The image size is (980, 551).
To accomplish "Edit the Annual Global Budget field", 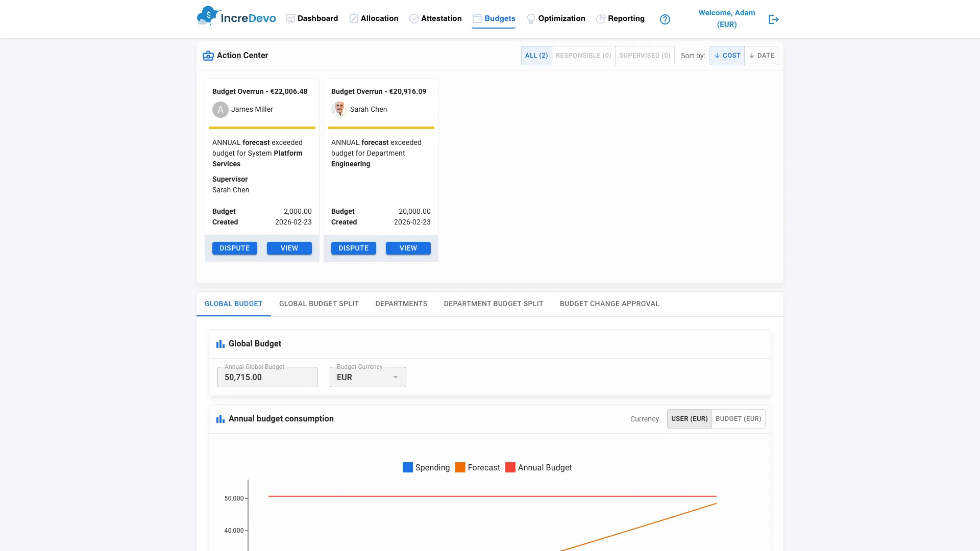I will (x=267, y=377).
